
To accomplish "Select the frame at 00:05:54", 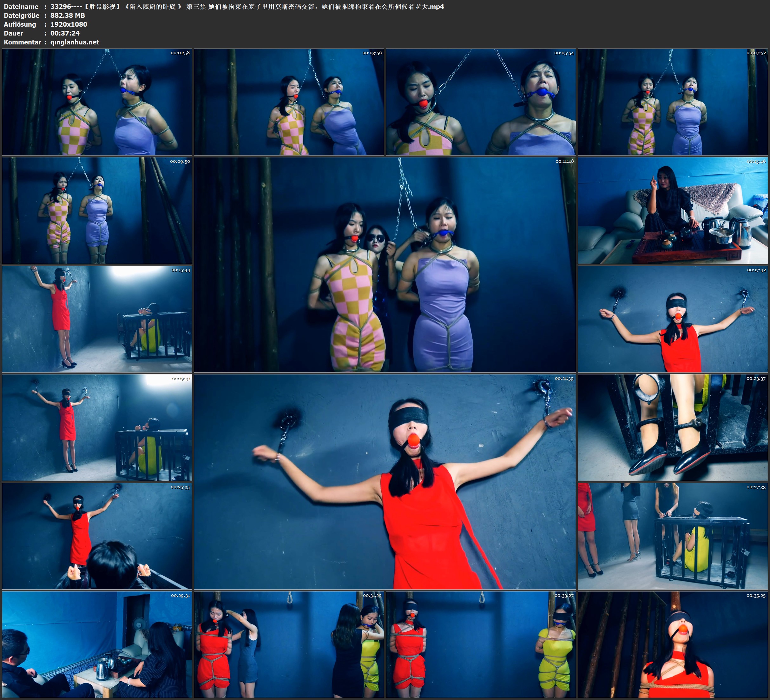I will point(480,102).
